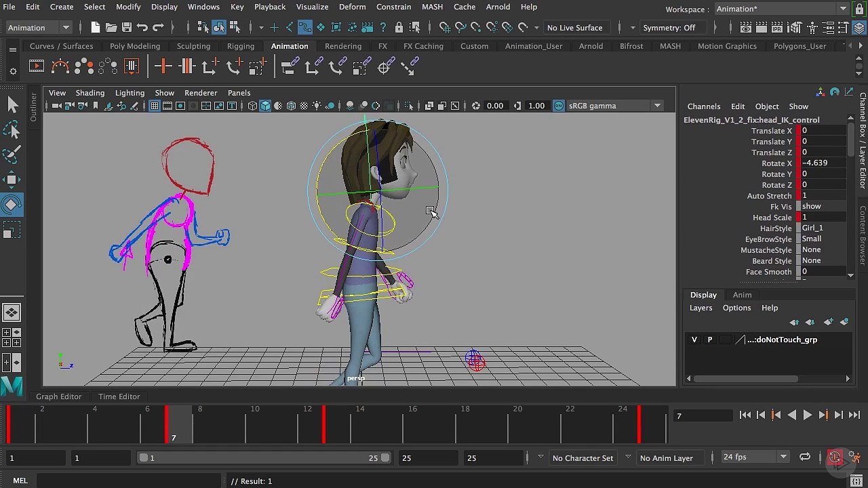868x488 pixels.
Task: Click the Open Scene folder icon
Action: tap(111, 28)
